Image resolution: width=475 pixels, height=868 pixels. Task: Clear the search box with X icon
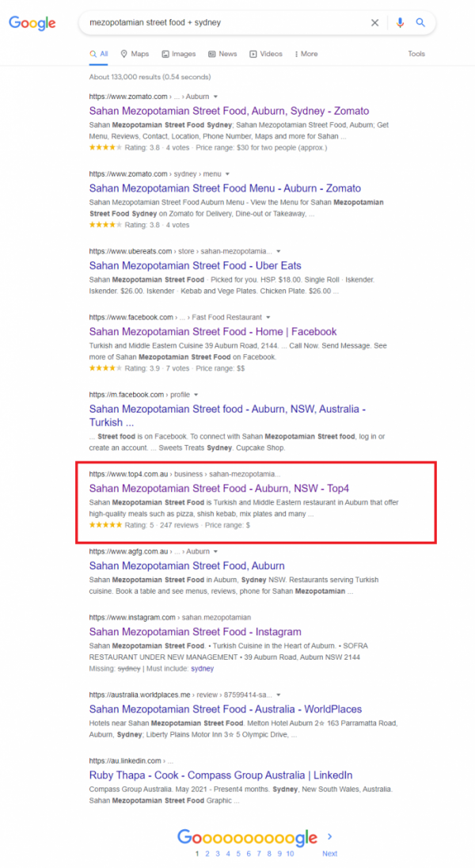(x=375, y=23)
